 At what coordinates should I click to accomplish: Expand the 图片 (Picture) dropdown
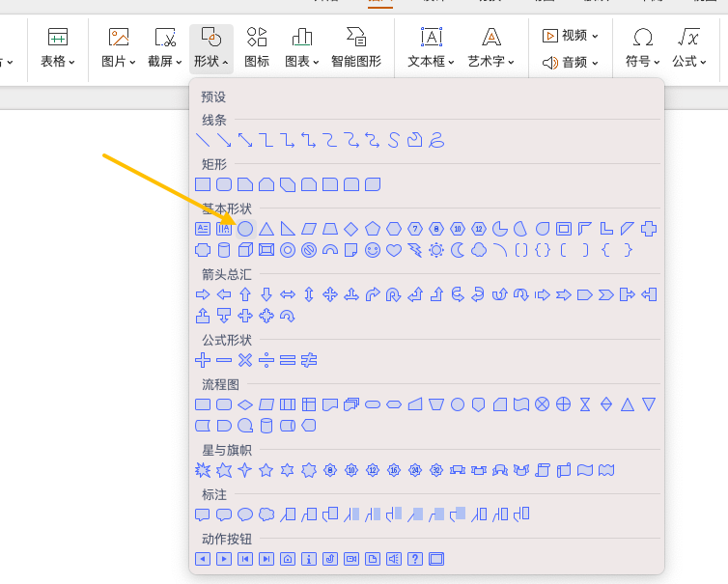point(118,48)
